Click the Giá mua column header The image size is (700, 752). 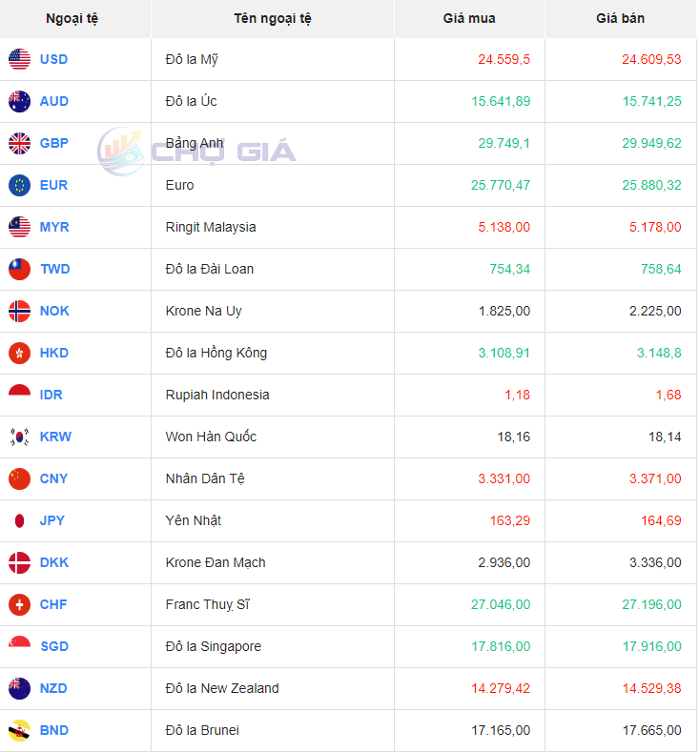[x=469, y=18]
